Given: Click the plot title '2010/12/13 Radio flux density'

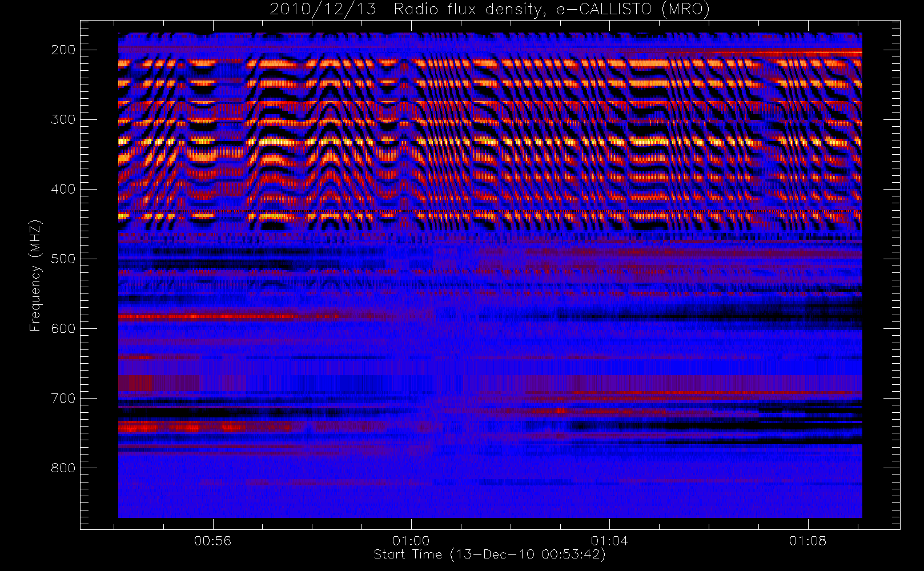Looking at the screenshot, I should [489, 10].
